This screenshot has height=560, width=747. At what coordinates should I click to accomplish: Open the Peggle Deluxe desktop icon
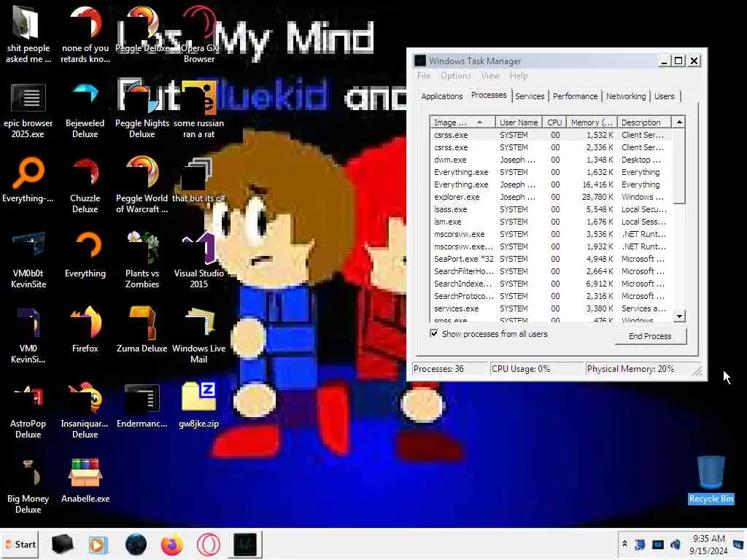142,29
